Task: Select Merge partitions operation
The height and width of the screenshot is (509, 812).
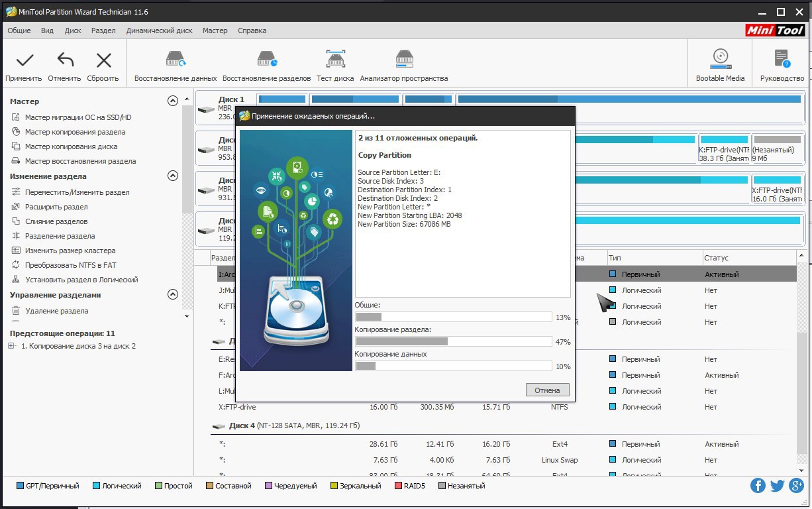Action: 50,221
